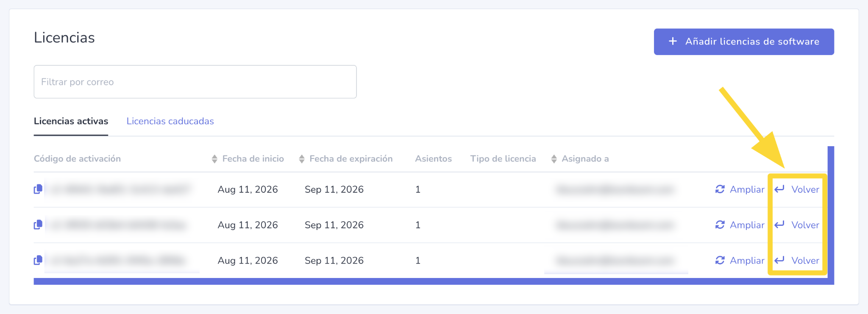Click Añadir licencias de software button

pos(744,42)
